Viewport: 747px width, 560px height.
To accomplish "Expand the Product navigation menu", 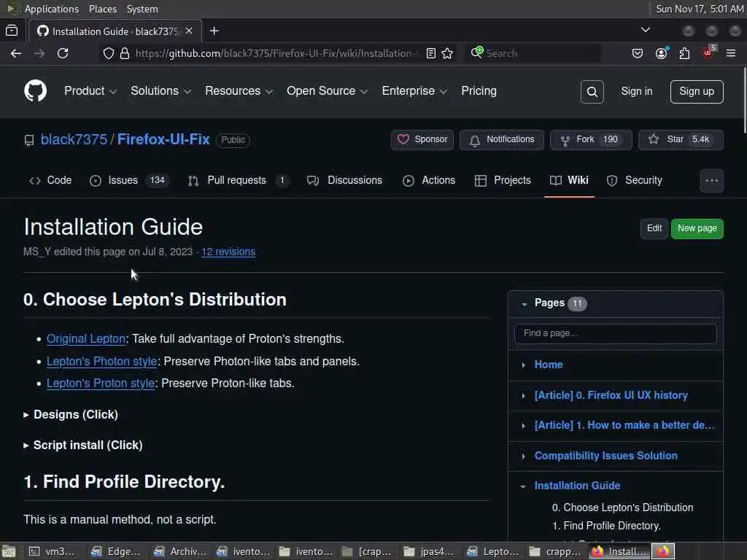I will (x=90, y=91).
